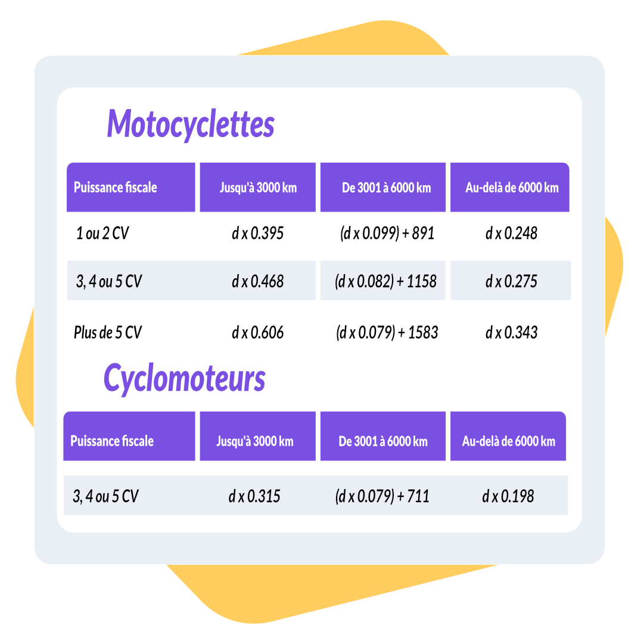This screenshot has width=644, height=644.
Task: Select the Plus de 5 CV row label
Action: pyautogui.click(x=108, y=332)
